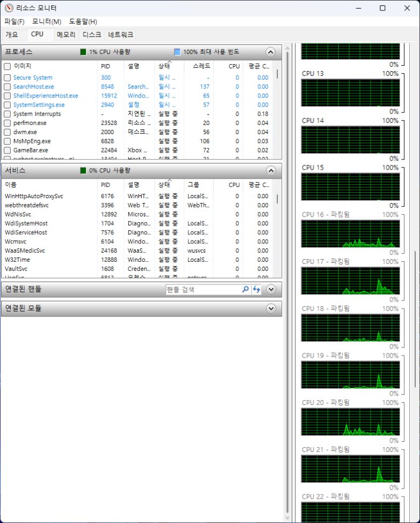Collapse the 서비스 section using its chevron
420x523 pixels.
click(271, 171)
